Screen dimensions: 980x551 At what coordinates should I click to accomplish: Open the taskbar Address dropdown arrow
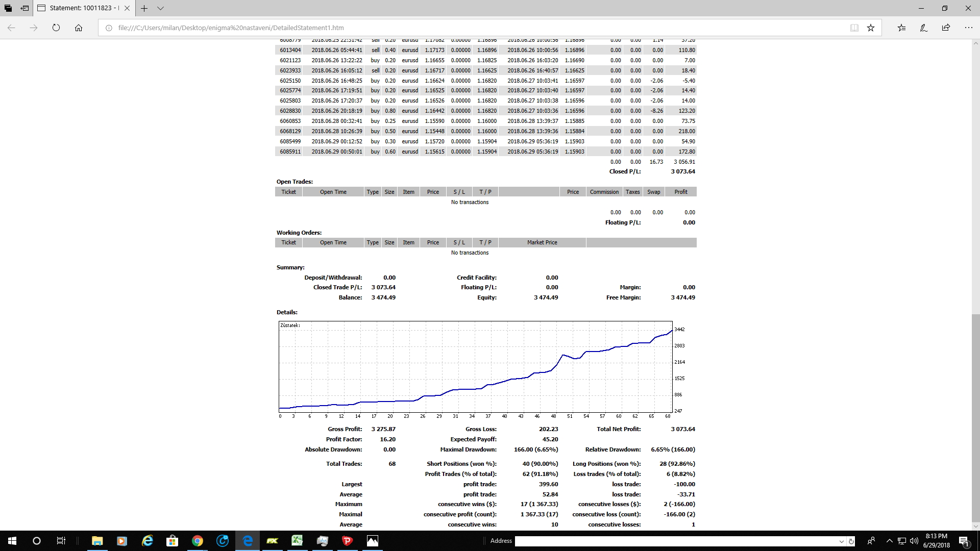841,541
